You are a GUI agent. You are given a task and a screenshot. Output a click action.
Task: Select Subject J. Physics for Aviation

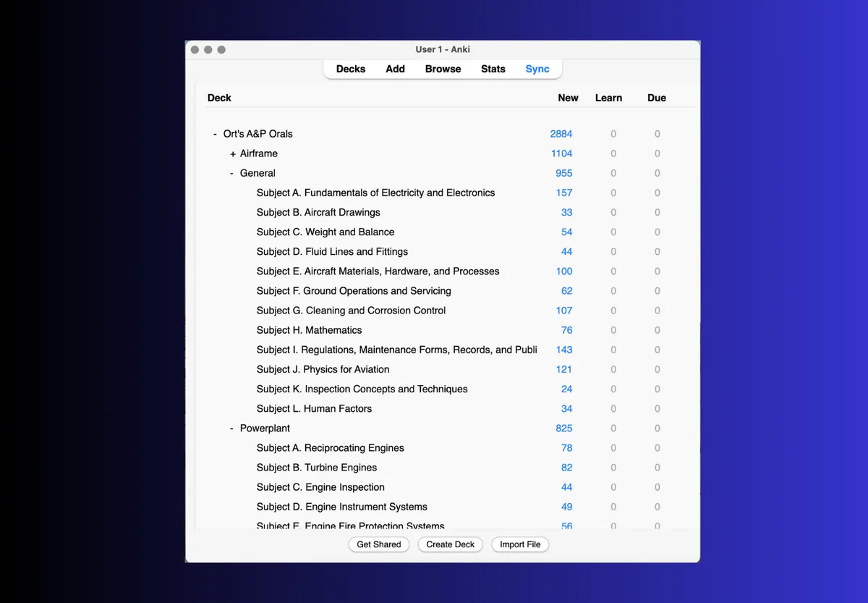[x=323, y=368]
